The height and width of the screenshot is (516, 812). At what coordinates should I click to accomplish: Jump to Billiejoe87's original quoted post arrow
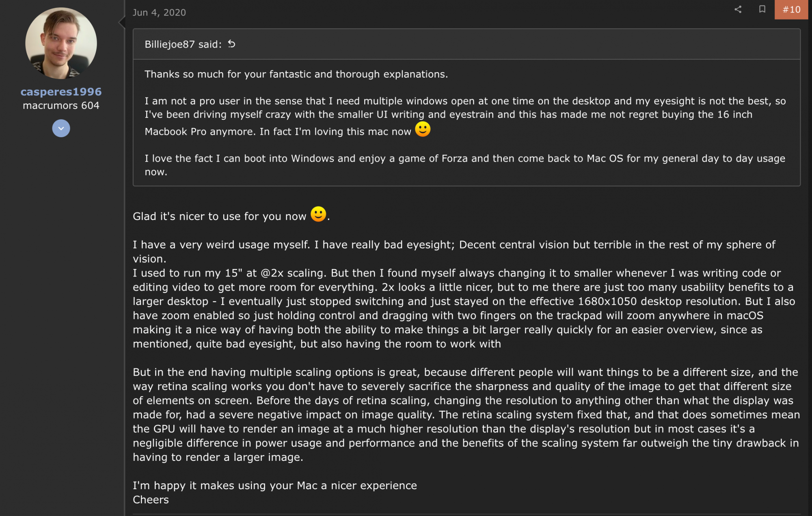231,44
